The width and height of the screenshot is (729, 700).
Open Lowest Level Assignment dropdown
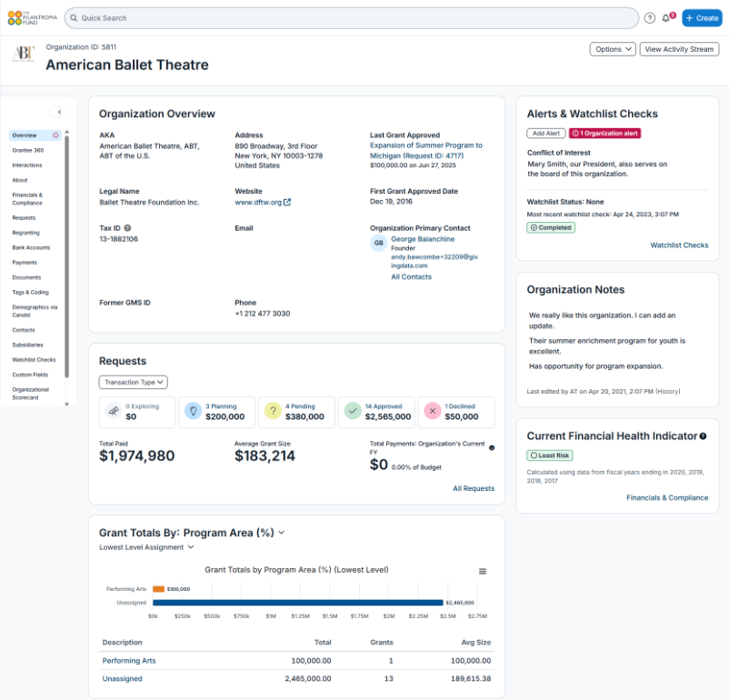146,547
